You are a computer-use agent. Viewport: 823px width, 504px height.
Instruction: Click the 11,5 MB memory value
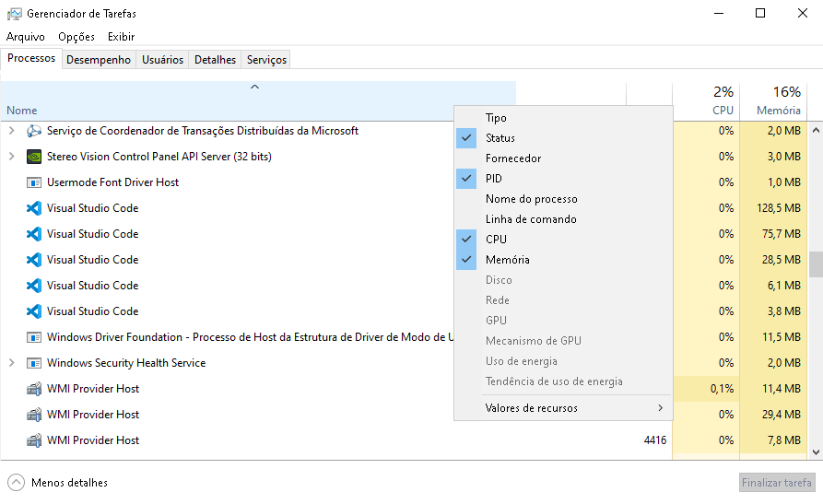pyautogui.click(x=782, y=337)
